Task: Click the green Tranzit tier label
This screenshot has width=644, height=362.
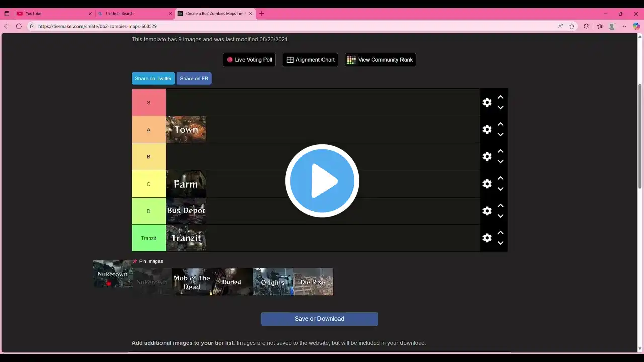Action: click(x=149, y=238)
